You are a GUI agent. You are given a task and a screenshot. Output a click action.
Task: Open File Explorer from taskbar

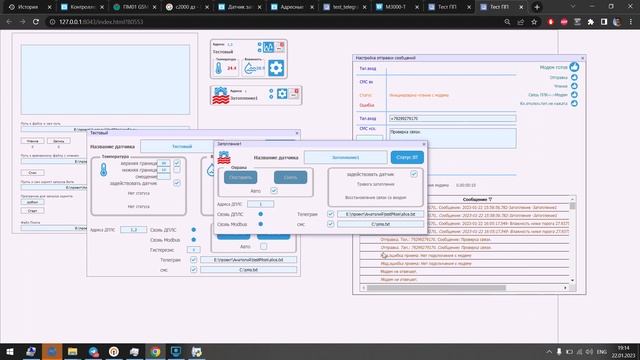click(x=72, y=351)
